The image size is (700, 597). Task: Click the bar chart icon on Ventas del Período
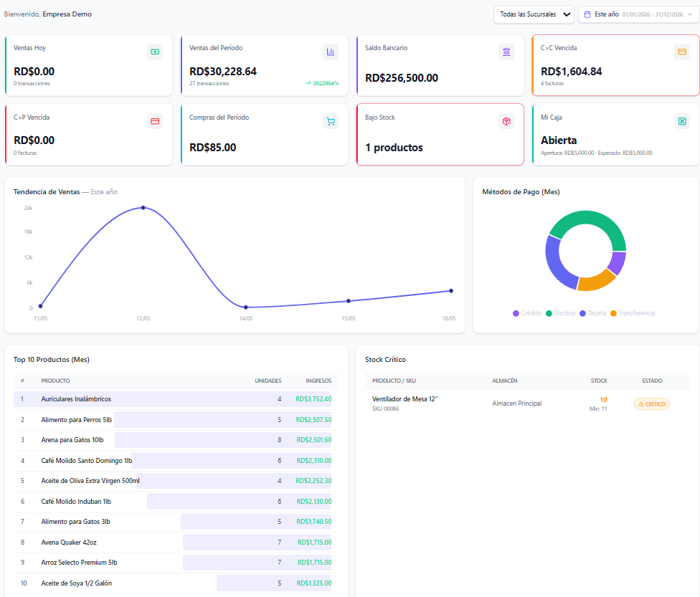331,52
